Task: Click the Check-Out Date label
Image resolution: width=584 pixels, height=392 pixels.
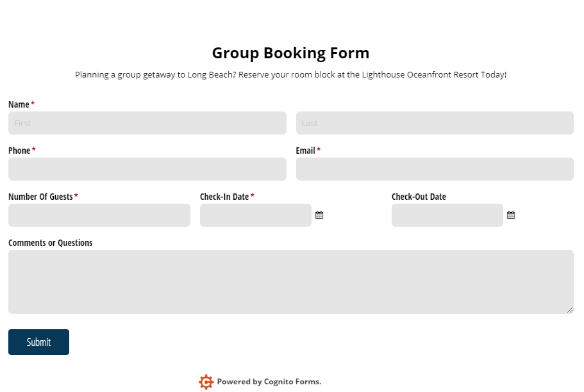Action: [x=419, y=197]
